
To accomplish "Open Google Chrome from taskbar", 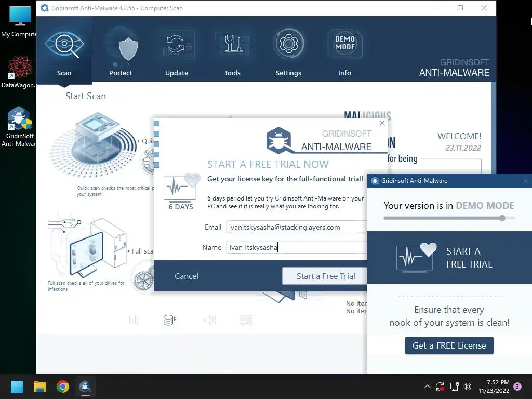I will (63, 387).
